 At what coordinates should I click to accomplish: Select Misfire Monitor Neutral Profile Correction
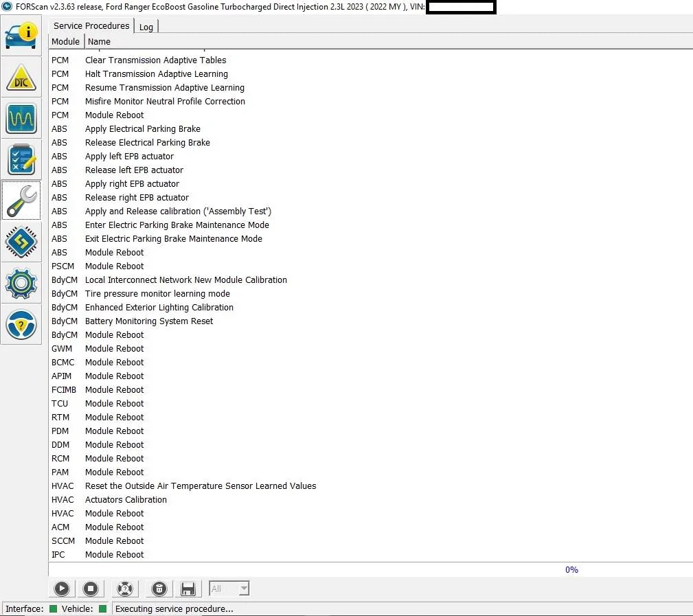(370, 101)
